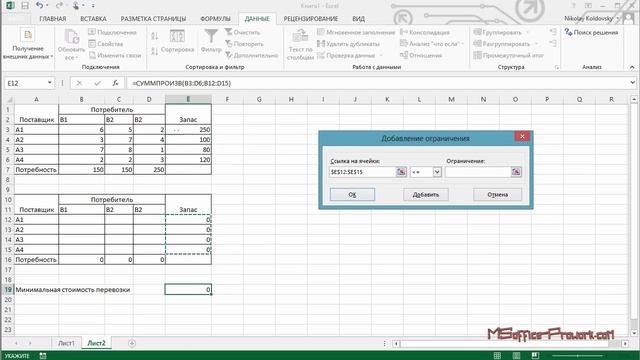Open Отношения tool
Image resolution: width=640 pixels, height=360 pixels.
pos(421,55)
